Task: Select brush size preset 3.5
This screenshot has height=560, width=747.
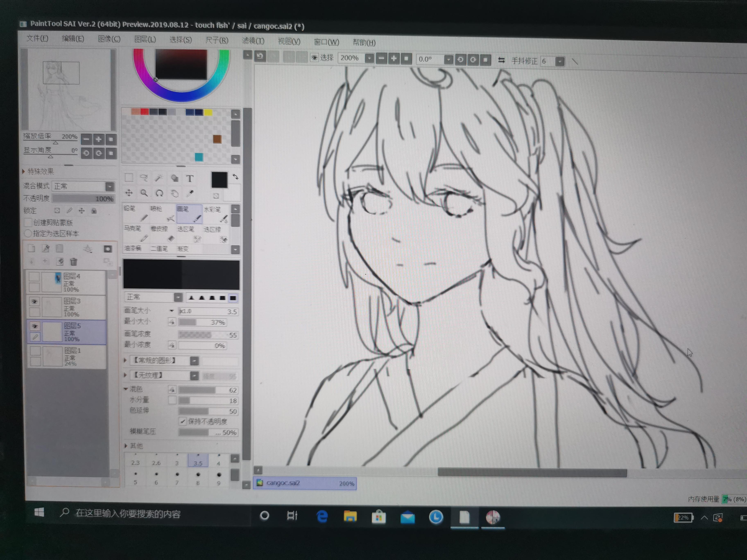Action: [x=198, y=461]
